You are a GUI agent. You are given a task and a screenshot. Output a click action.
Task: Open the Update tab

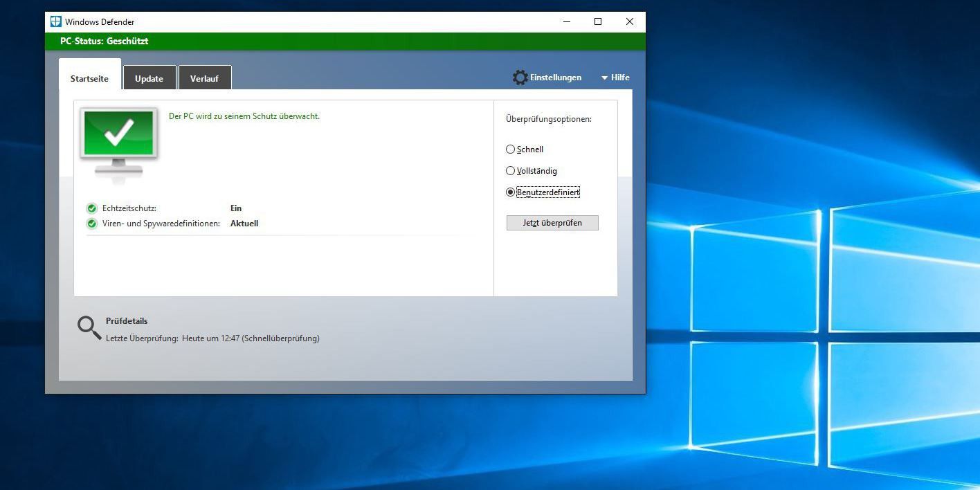coord(149,78)
